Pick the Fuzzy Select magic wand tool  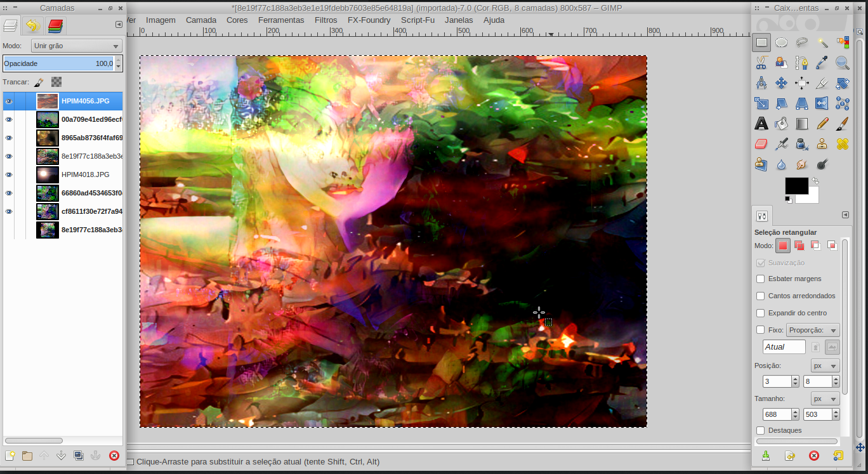click(822, 43)
